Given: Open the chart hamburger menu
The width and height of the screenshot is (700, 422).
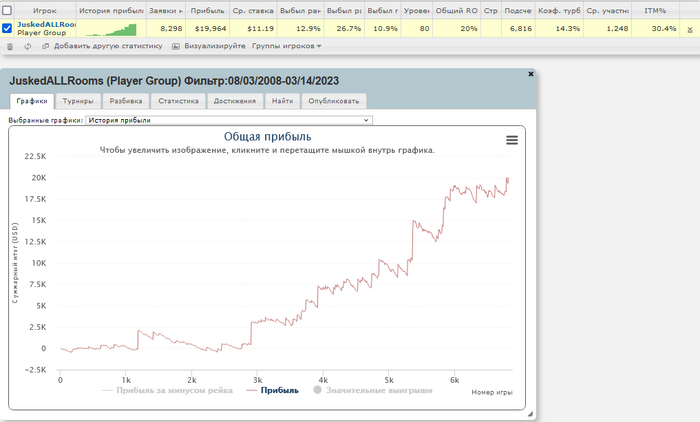Looking at the screenshot, I should tap(512, 141).
